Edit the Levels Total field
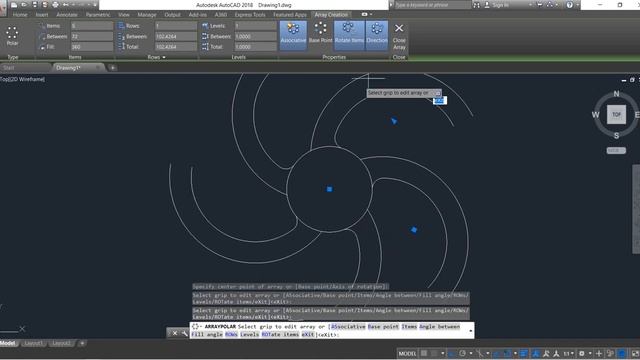 tap(256, 47)
